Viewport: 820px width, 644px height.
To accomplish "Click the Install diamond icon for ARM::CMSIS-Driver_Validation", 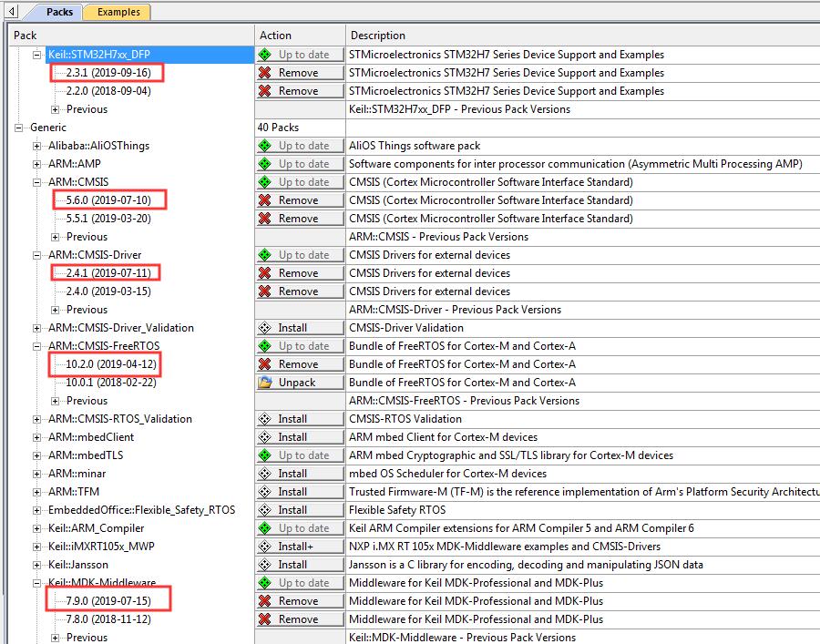I will [x=265, y=328].
